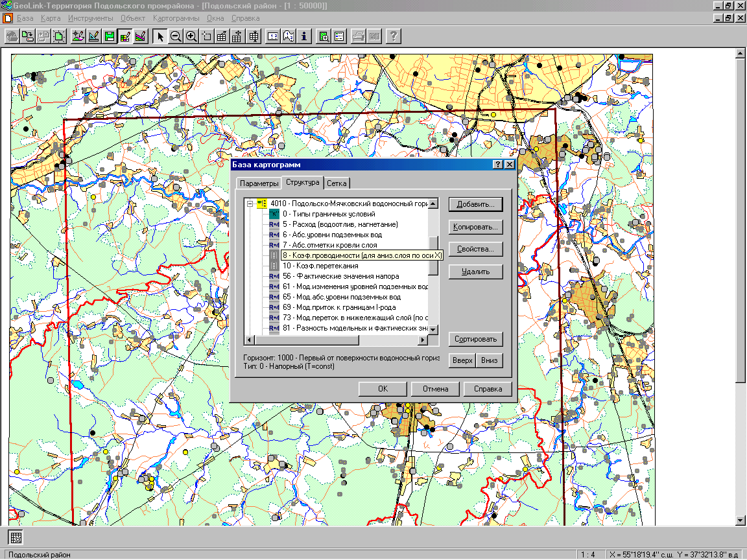Screen dimensions: 747x560
Task: Click the dialog title bar question mark button
Action: click(x=498, y=164)
